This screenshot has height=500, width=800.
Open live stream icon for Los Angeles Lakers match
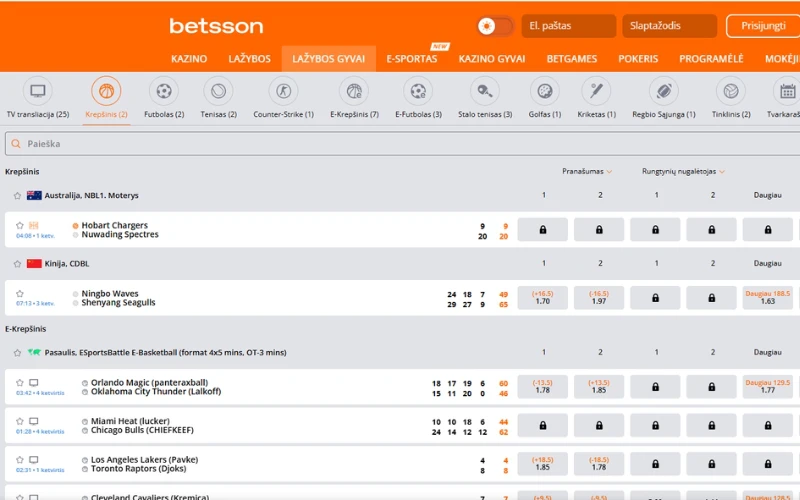pyautogui.click(x=34, y=460)
